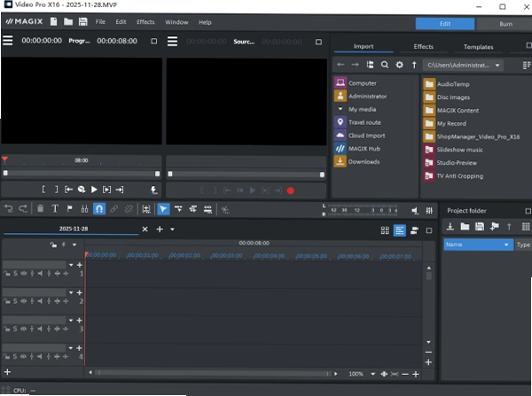Screen dimensions: 532x396
Task: Open project using the folder icon
Action: pyautogui.click(x=68, y=21)
